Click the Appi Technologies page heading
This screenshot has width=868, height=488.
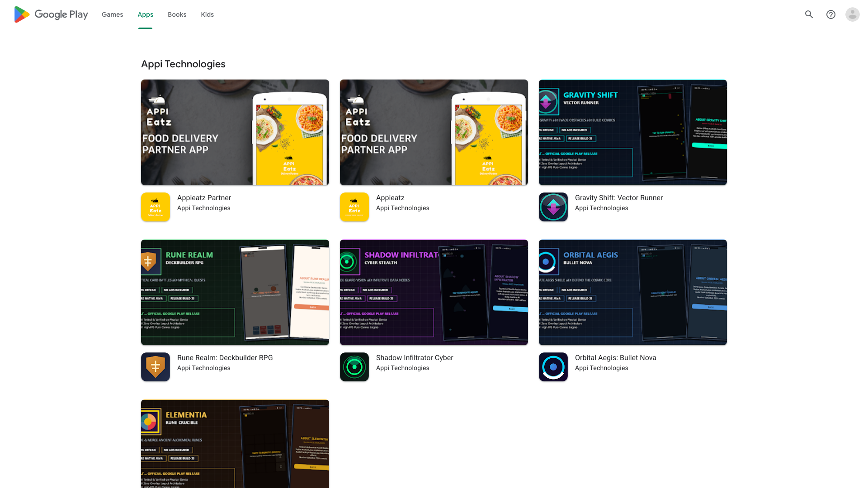pyautogui.click(x=183, y=64)
